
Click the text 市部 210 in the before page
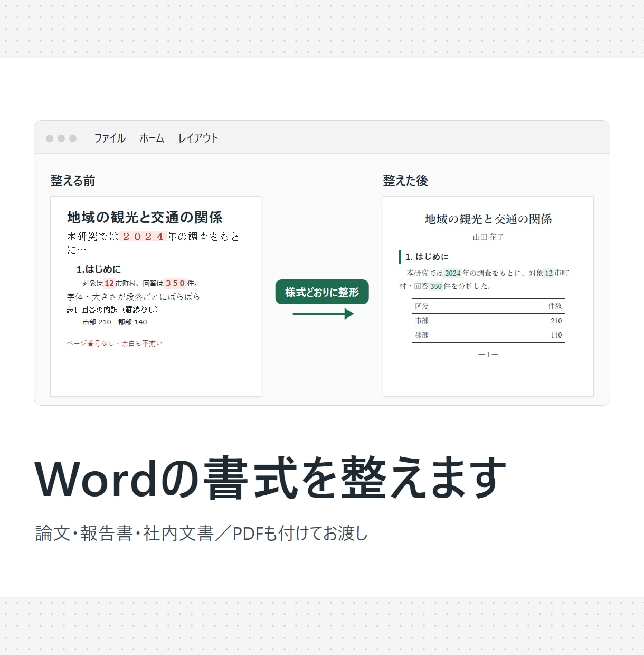click(97, 322)
